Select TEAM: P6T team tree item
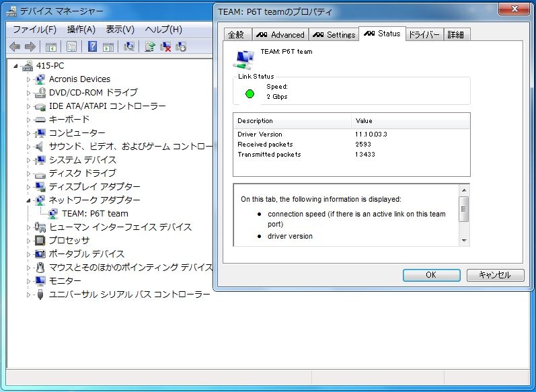This screenshot has height=392, width=536. [95, 214]
